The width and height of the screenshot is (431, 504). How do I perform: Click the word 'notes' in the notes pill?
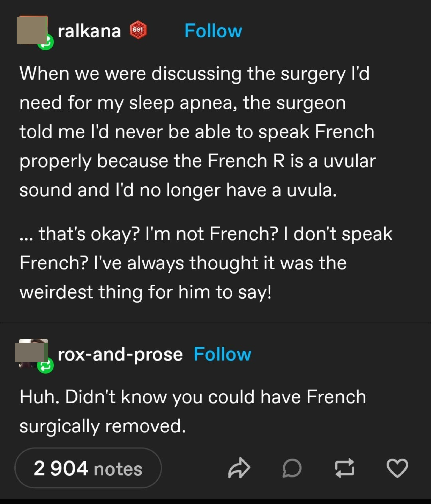click(x=118, y=469)
